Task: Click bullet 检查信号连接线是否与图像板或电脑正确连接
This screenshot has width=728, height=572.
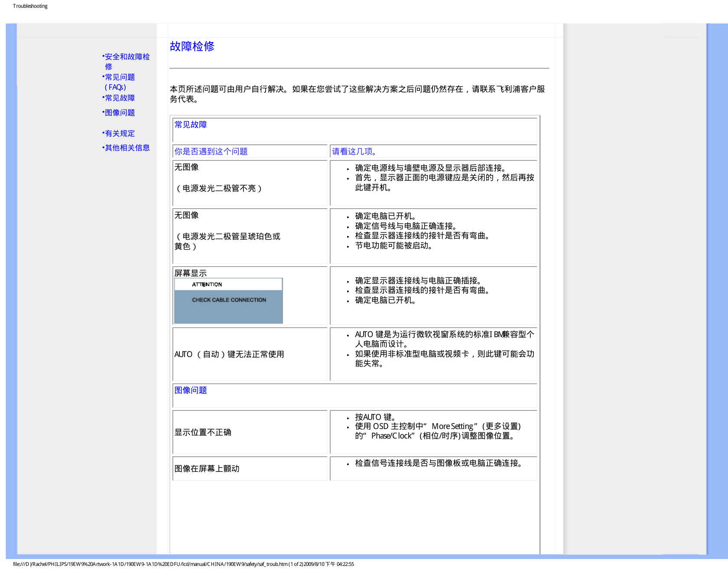Action: [x=439, y=463]
